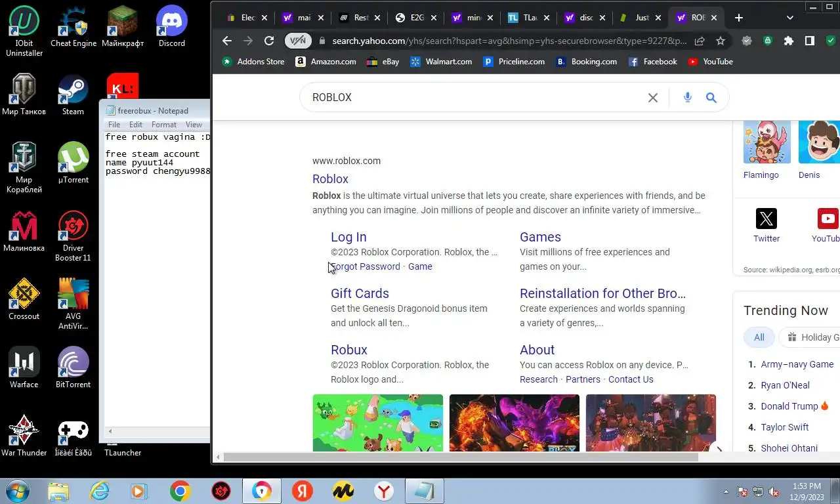Viewport: 840px width, 504px height.
Task: Toggle the VPN button in address bar
Action: point(298,41)
